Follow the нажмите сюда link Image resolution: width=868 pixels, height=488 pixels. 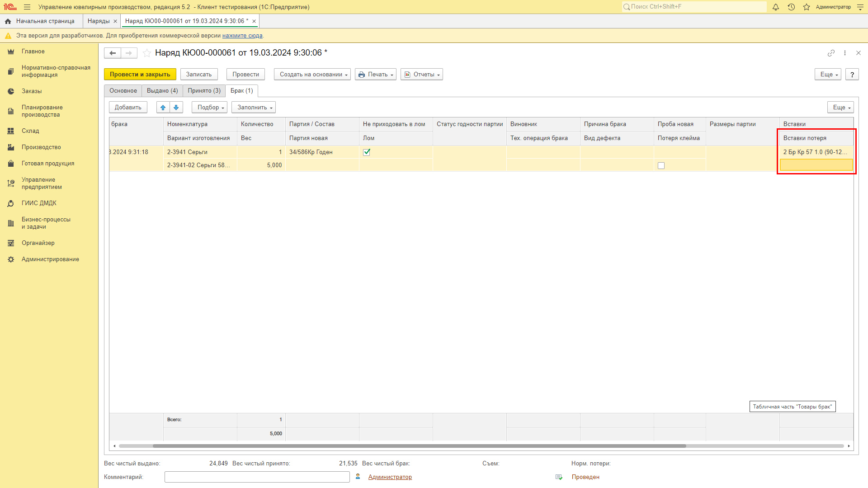click(242, 36)
